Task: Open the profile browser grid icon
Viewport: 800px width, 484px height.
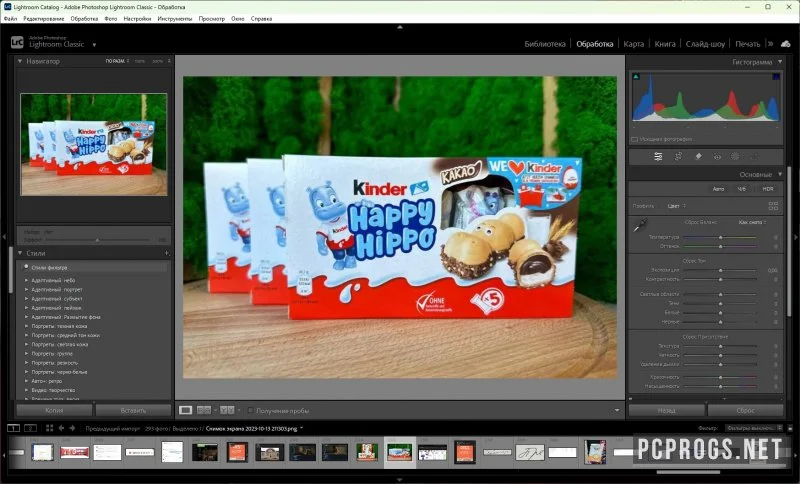Action: (x=773, y=206)
